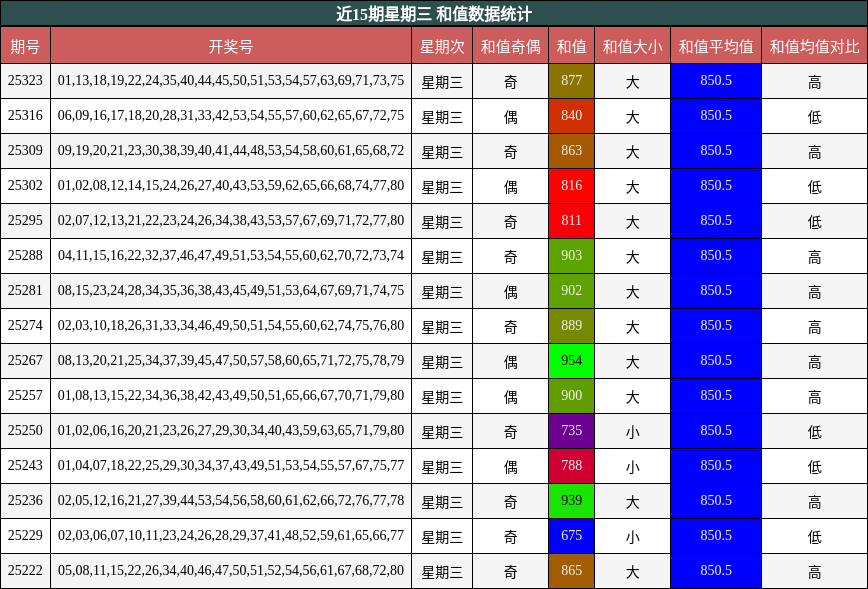868x589 pixels.
Task: Click the blue 850.5 cell in row 25222
Action: [715, 571]
